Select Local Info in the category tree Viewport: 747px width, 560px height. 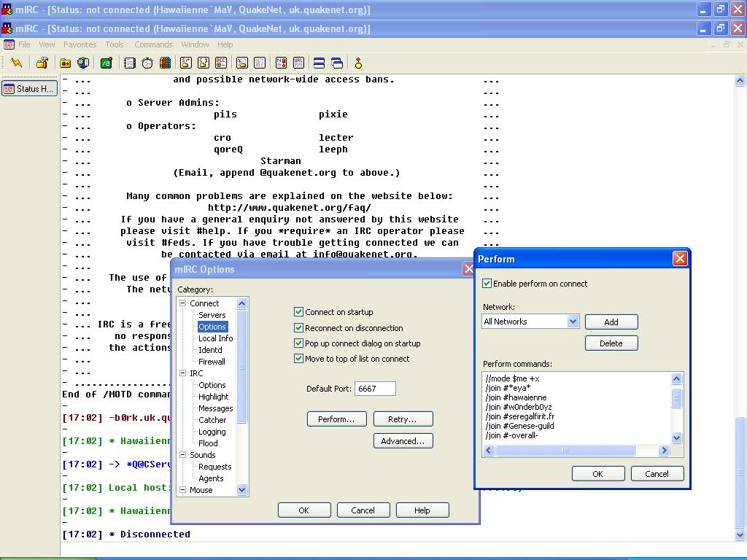[x=215, y=338]
